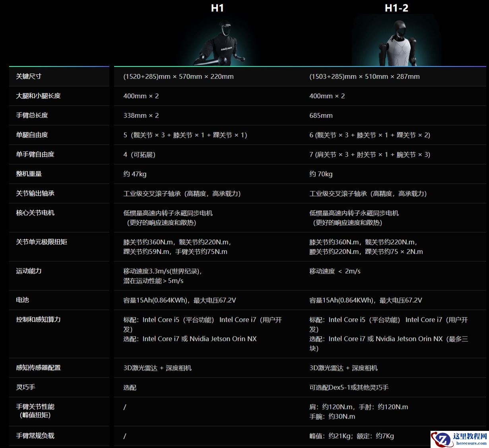The image size is (489, 448).
Task: Click H1 灵巧手 value 选配
Action: 130,387
